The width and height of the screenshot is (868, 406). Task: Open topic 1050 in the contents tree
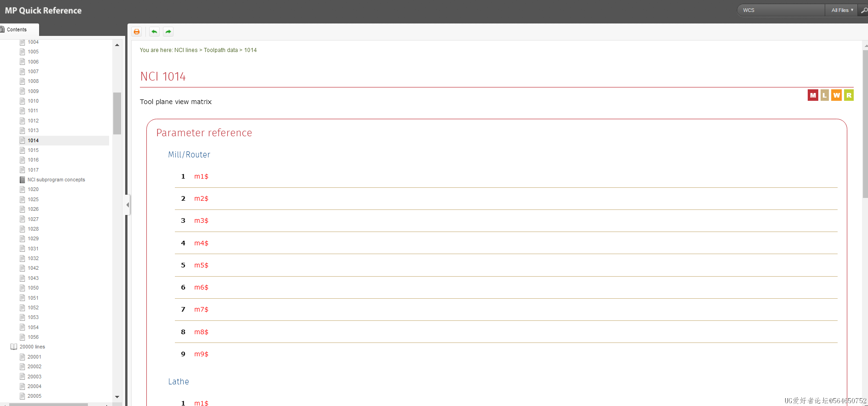click(x=33, y=288)
